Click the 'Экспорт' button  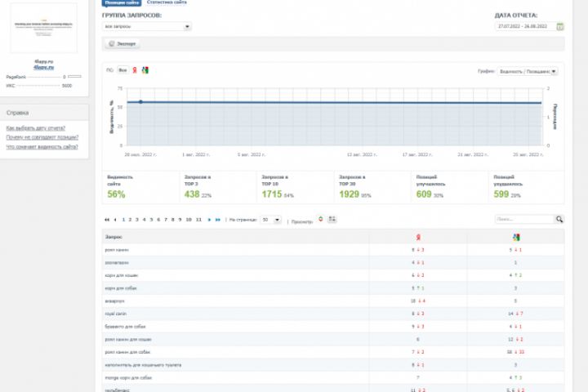(122, 44)
